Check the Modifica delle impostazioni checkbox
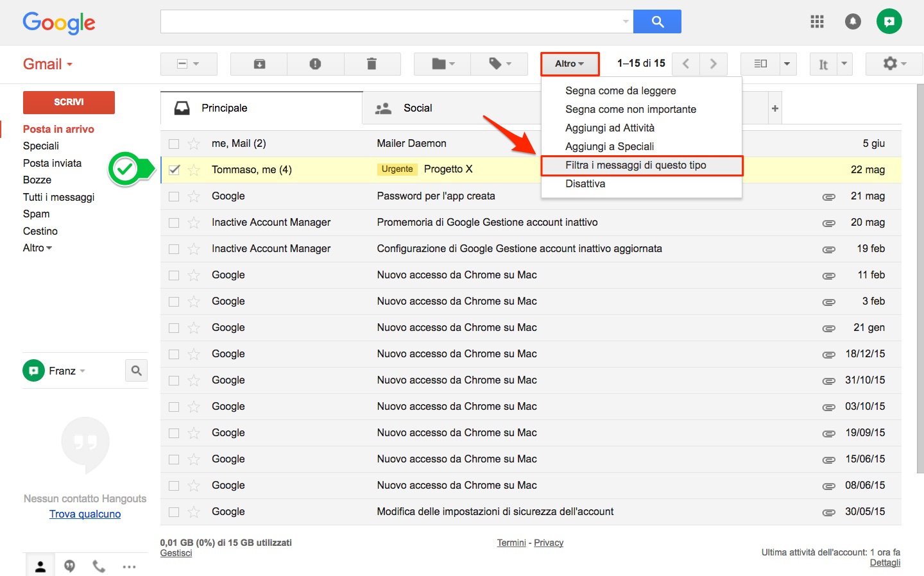This screenshot has width=924, height=576. [174, 512]
